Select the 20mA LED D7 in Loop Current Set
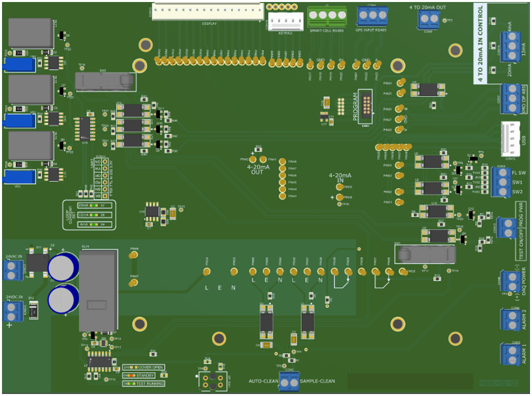The width and height of the screenshot is (532, 396). [94, 205]
